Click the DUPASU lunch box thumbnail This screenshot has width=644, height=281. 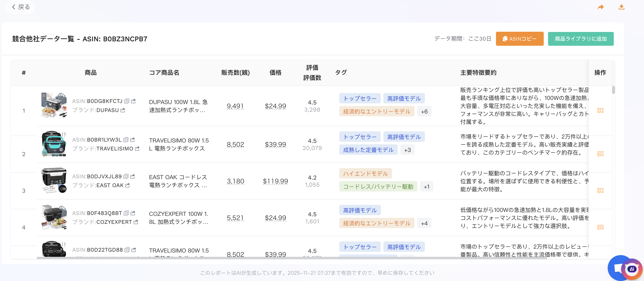click(x=54, y=105)
